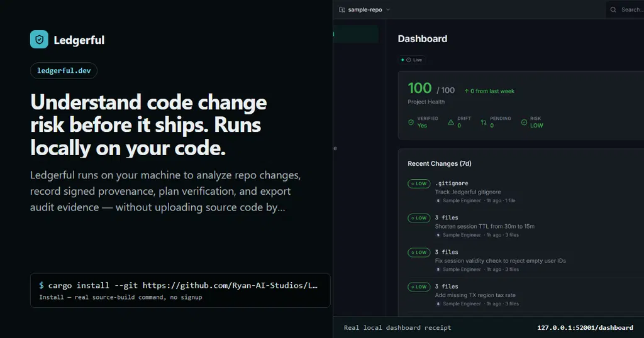Click LOW badge beside Add missing TX region
This screenshot has width=644, height=338.
click(419, 287)
